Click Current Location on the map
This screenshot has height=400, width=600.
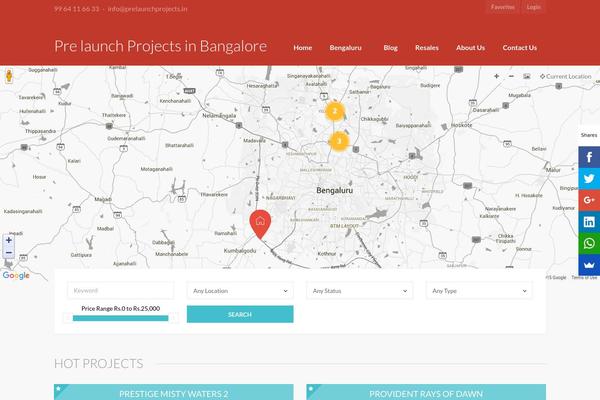(x=566, y=77)
